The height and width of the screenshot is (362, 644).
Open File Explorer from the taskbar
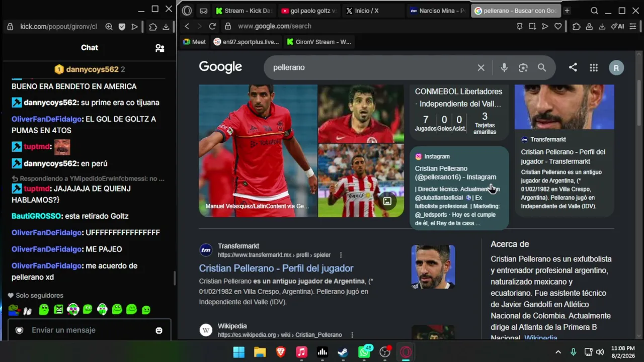click(x=260, y=352)
